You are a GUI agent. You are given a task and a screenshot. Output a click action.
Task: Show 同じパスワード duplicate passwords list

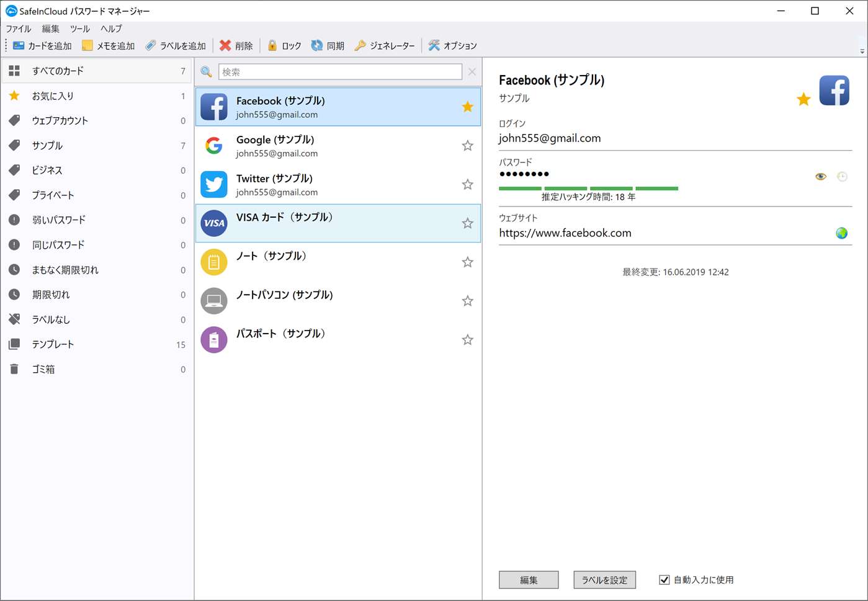coord(97,245)
